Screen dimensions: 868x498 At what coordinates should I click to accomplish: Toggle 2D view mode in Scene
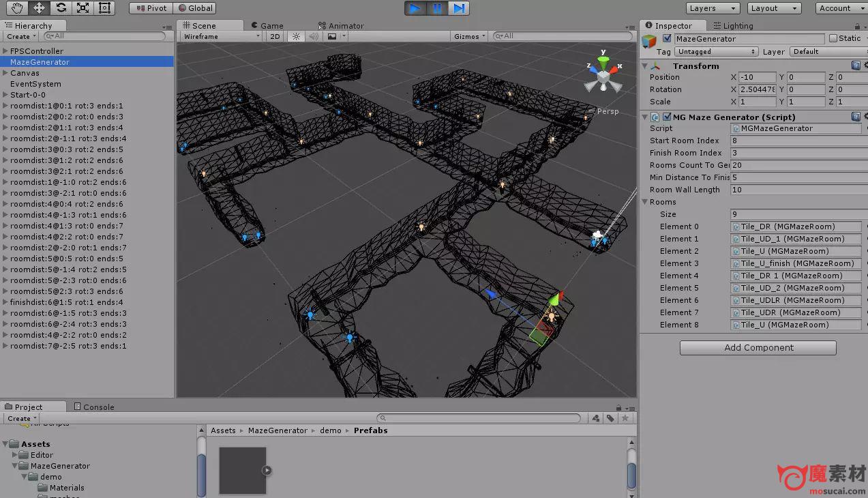(275, 36)
